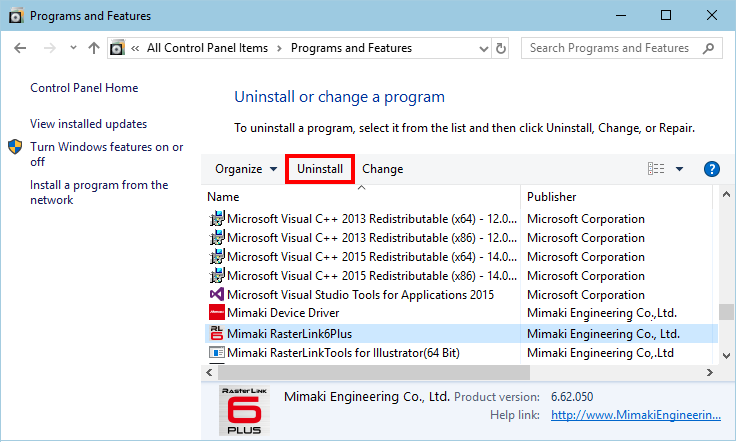Expand the recent locations dropdown arrow
736x442 pixels.
pos(72,48)
